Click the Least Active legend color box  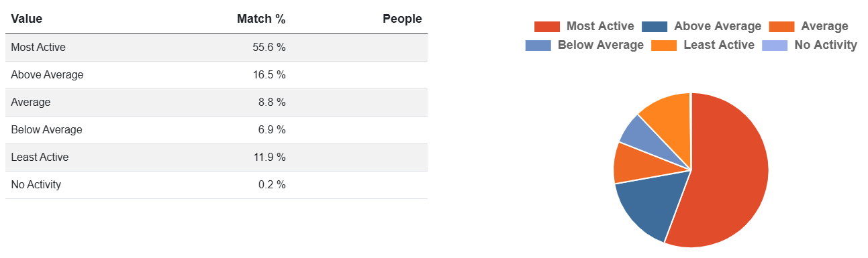click(664, 46)
